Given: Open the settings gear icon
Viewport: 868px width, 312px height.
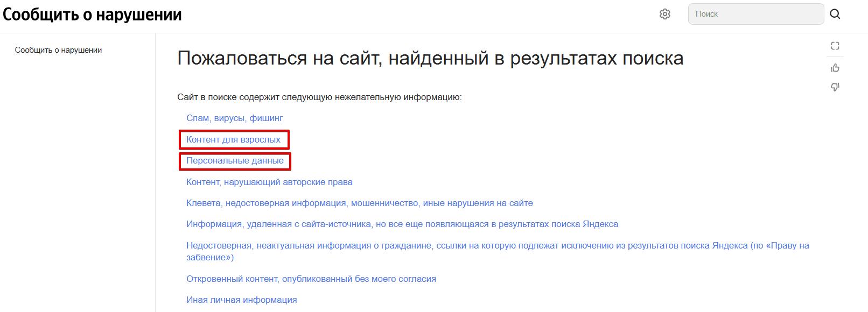Looking at the screenshot, I should (x=665, y=14).
